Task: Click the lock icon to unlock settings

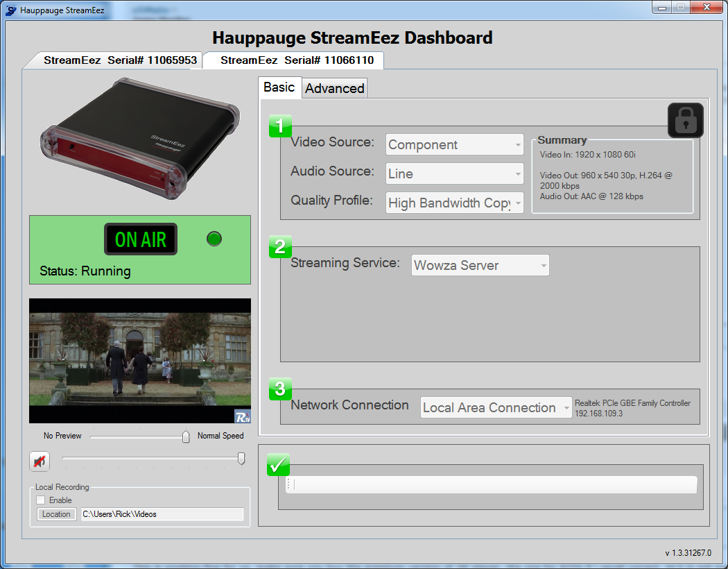Action: point(685,120)
